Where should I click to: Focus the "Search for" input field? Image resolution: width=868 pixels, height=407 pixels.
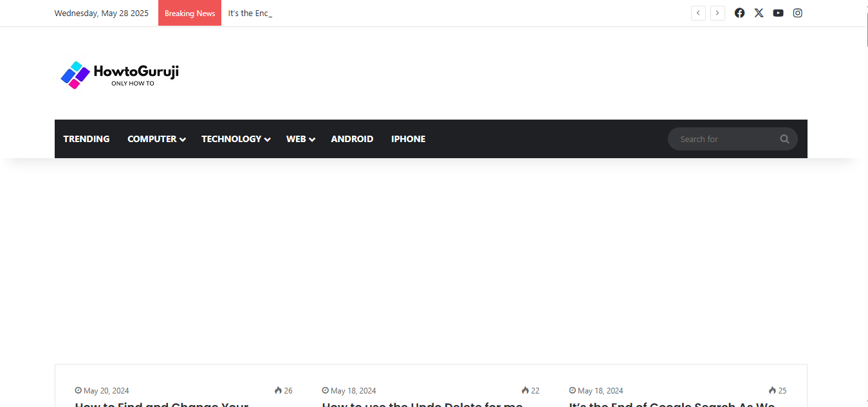[726, 139]
